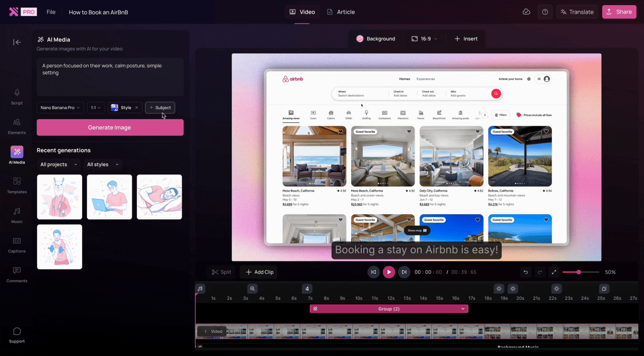Screen dimensions: 644x356
Task: Click the Share button
Action: 619,12
